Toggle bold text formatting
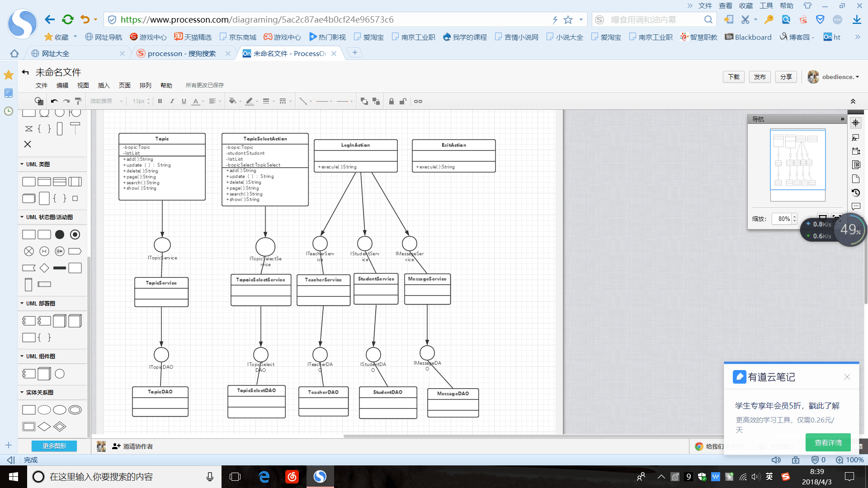 pos(160,101)
